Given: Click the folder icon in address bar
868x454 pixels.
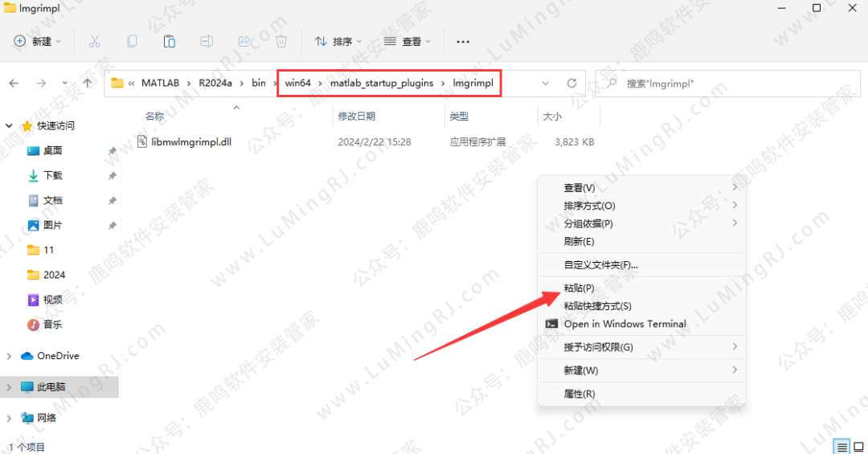Looking at the screenshot, I should 117,83.
